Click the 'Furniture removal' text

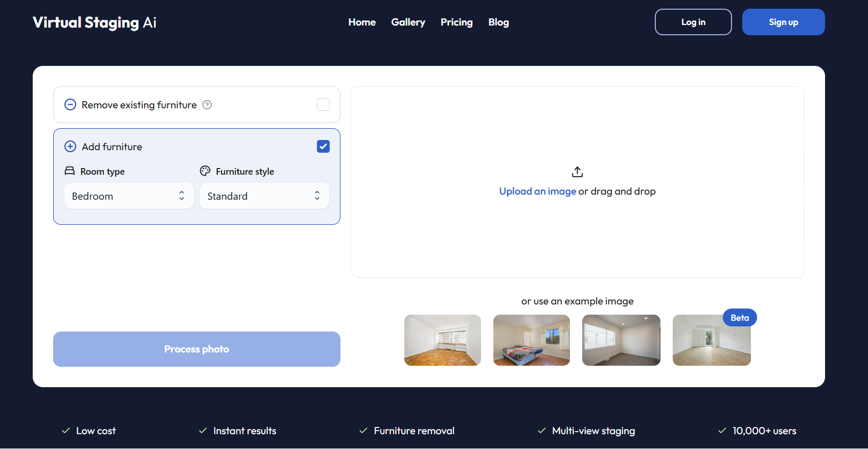(414, 431)
